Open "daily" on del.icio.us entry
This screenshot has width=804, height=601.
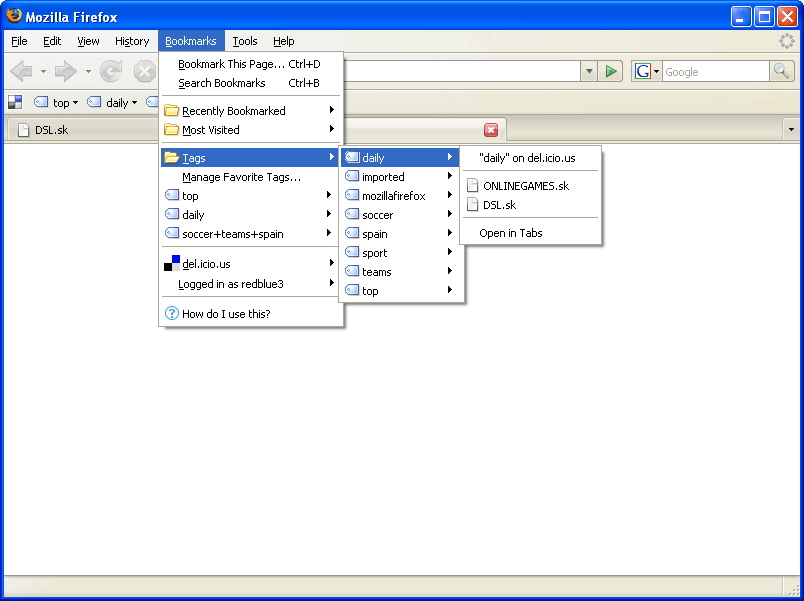(530, 158)
